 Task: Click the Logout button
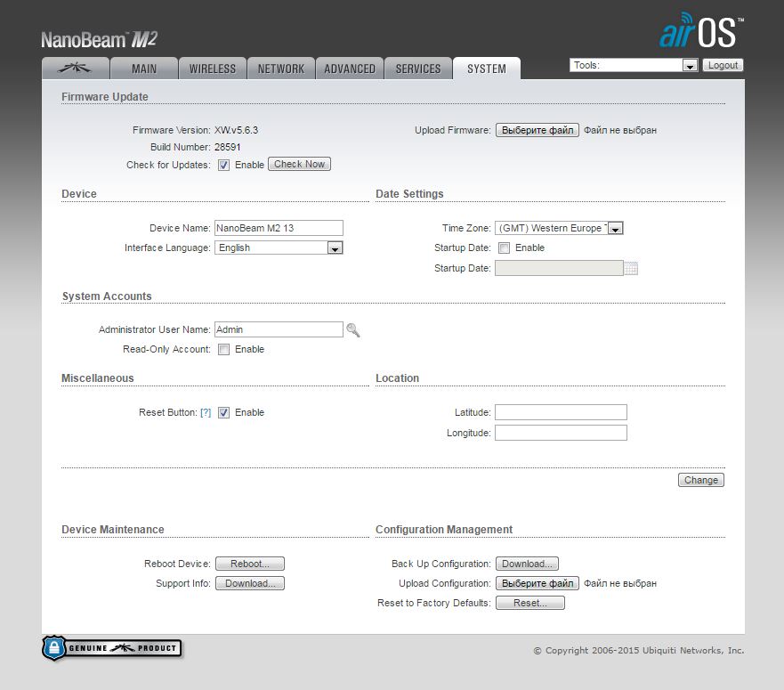coord(723,65)
